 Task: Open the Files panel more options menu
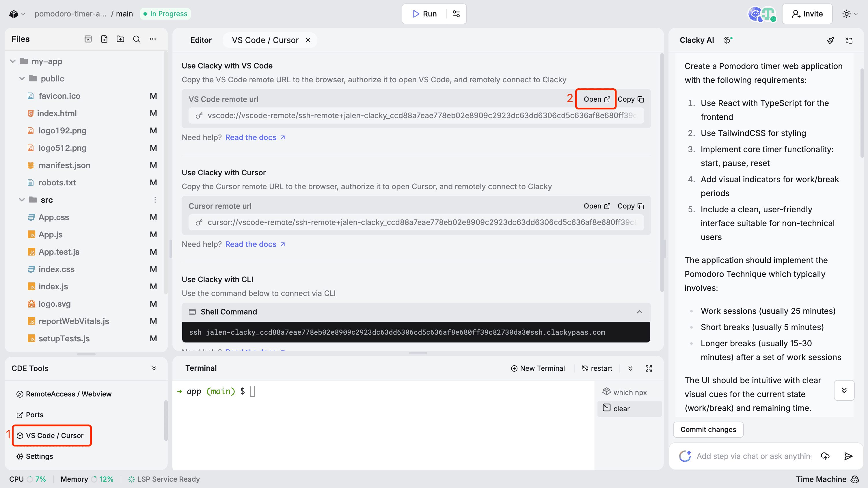153,39
